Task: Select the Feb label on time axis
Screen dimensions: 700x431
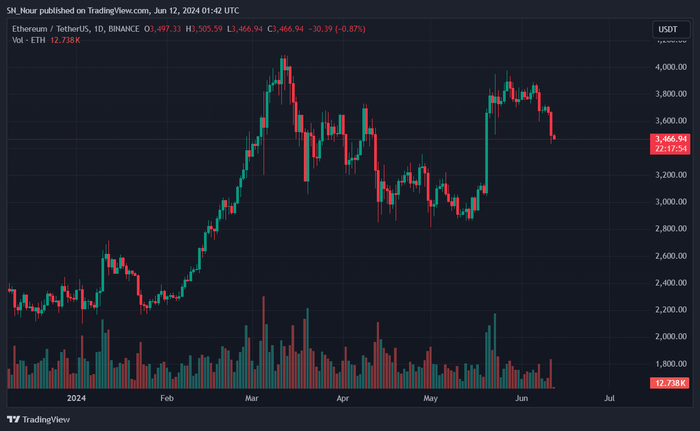Action: (x=167, y=398)
